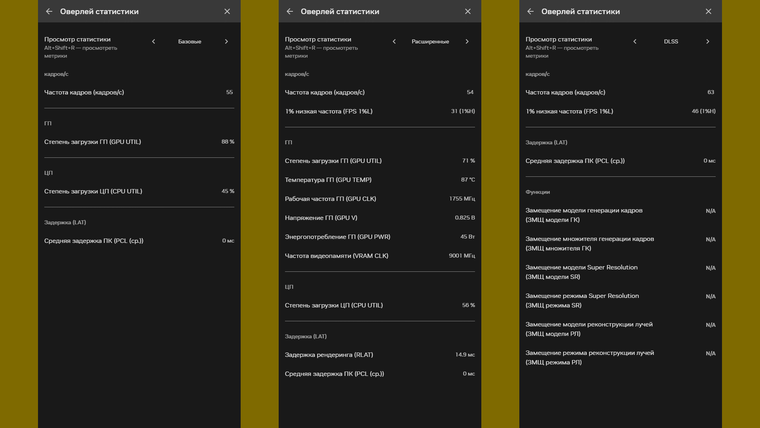Close the Базовые statistics overlay panel
Screen dimensions: 760x428
pyautogui.click(x=227, y=11)
